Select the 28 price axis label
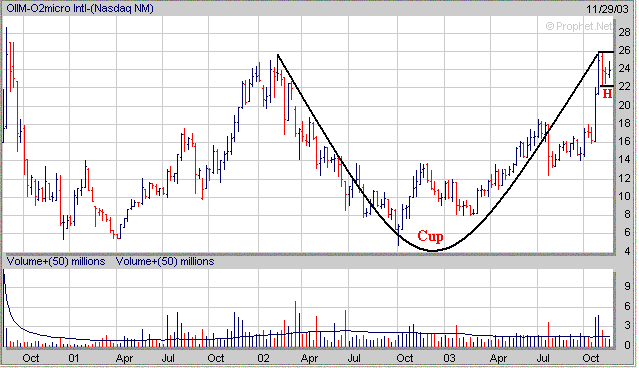 tap(624, 32)
